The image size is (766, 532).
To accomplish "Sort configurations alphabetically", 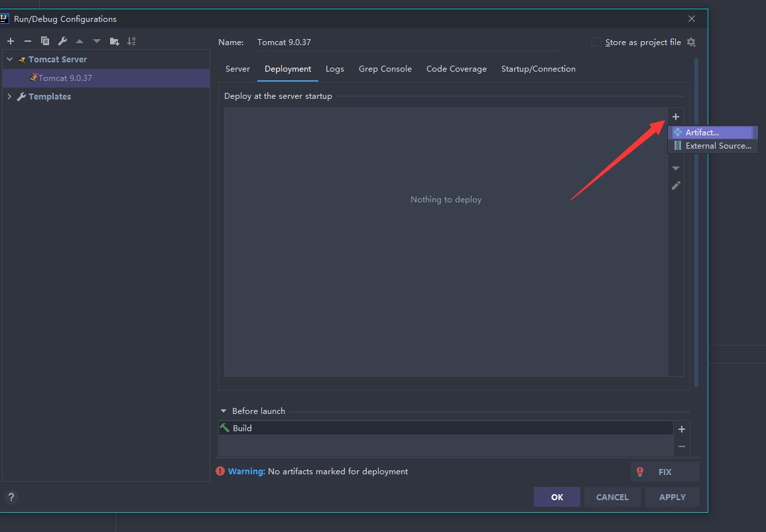I will (x=131, y=40).
